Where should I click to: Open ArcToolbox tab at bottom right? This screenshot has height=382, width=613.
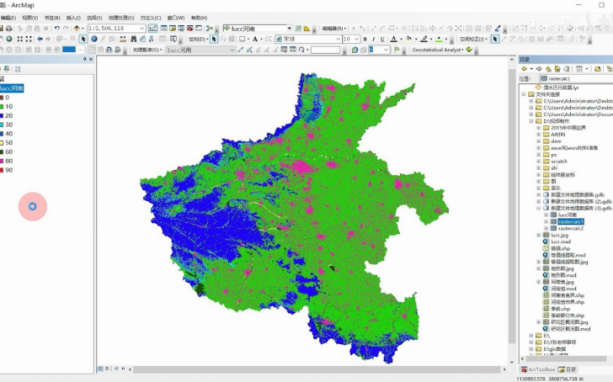click(538, 369)
